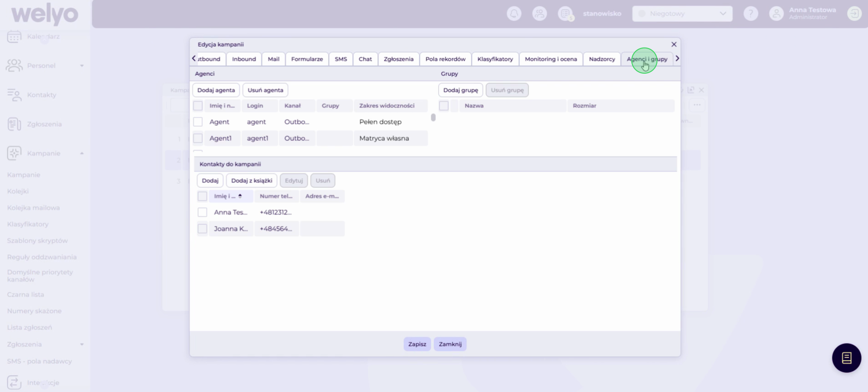This screenshot has width=868, height=392.
Task: Open Reguły oddzwaniania in the sidebar
Action: pyautogui.click(x=42, y=257)
